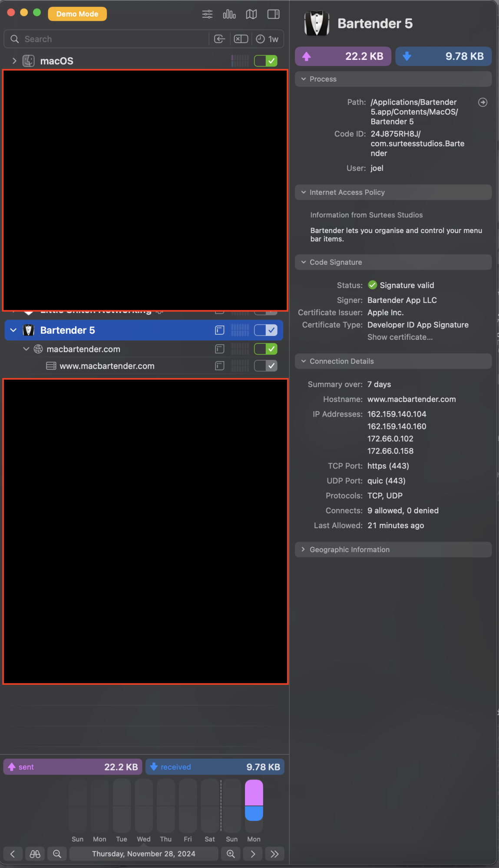Select the macbartender.com domain row
Screen dimensions: 499x868
tap(143, 349)
